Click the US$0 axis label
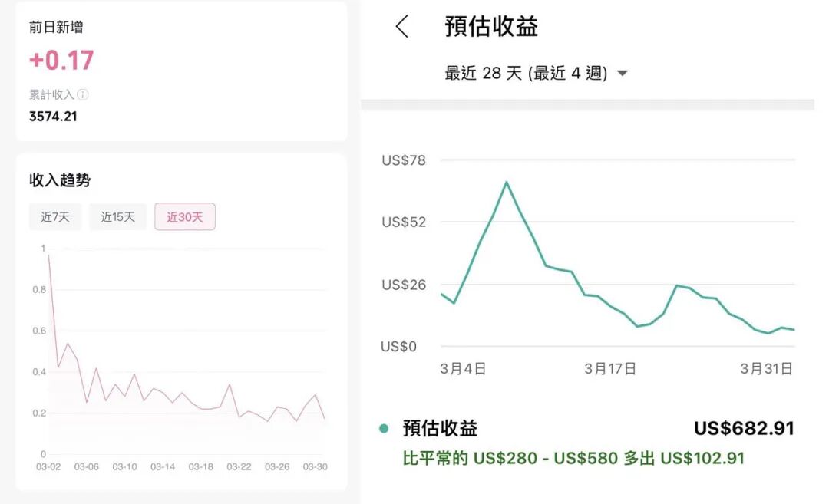 (398, 347)
